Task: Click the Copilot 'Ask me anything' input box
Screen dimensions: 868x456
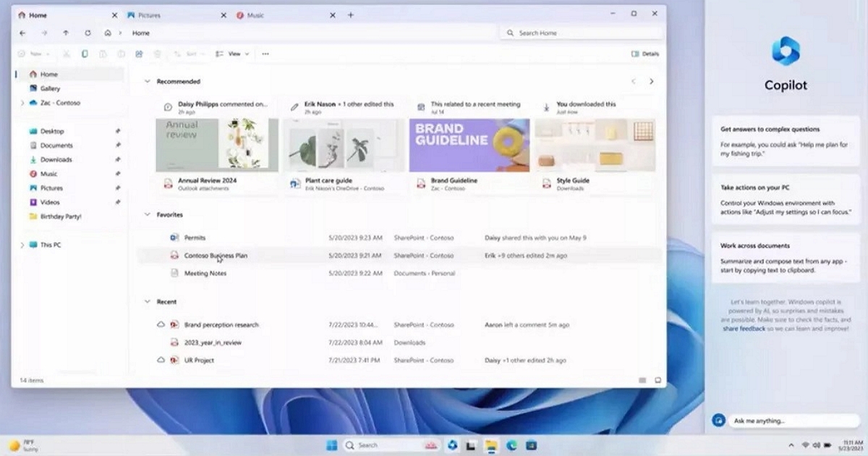Action: pos(792,421)
